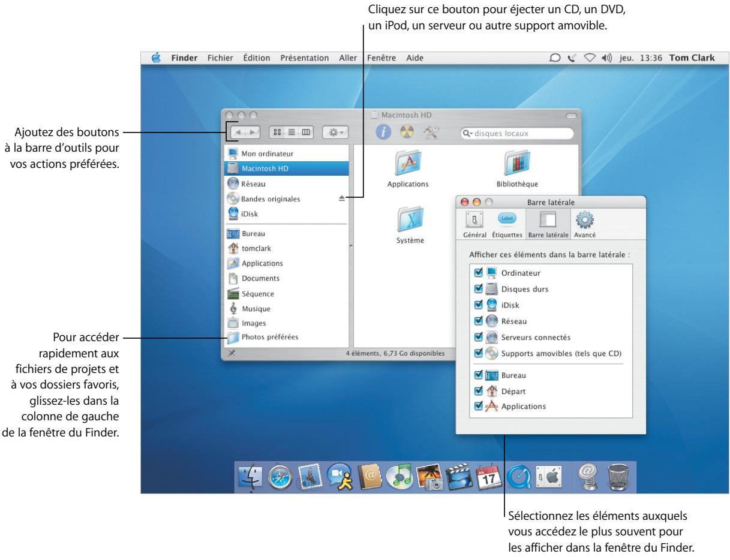Toggle the Applications checkbox in preferences

click(478, 406)
